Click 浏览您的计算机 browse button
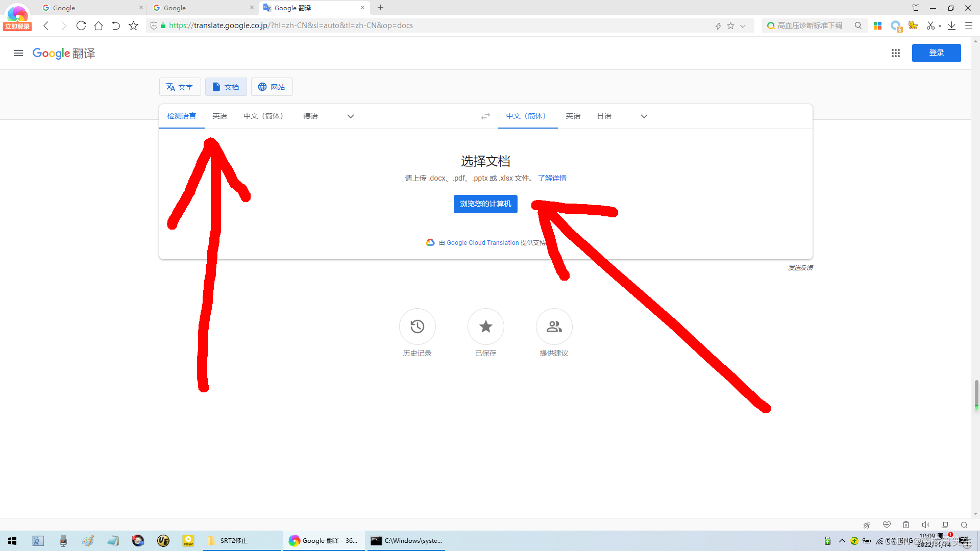Image resolution: width=980 pixels, height=551 pixels. point(485,204)
